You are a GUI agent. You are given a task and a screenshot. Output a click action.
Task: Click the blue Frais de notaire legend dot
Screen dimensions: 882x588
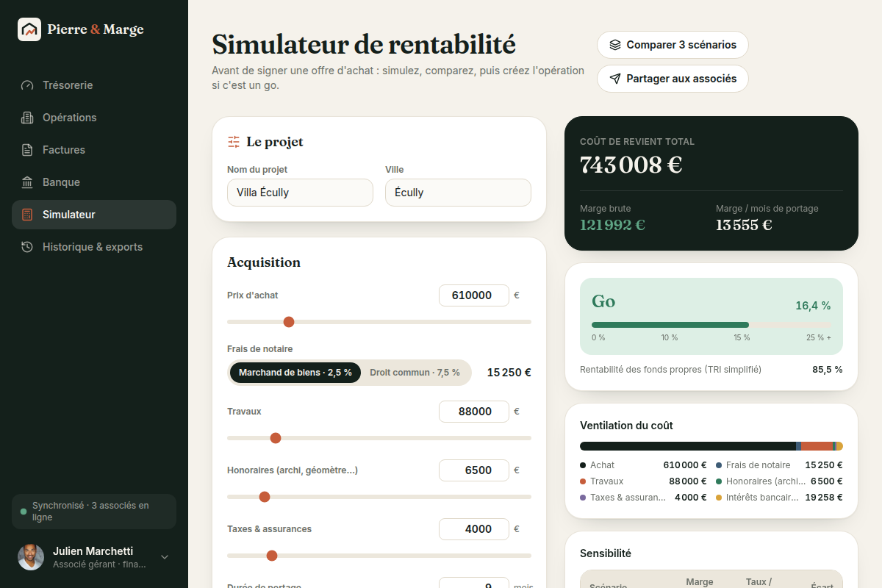tap(719, 465)
